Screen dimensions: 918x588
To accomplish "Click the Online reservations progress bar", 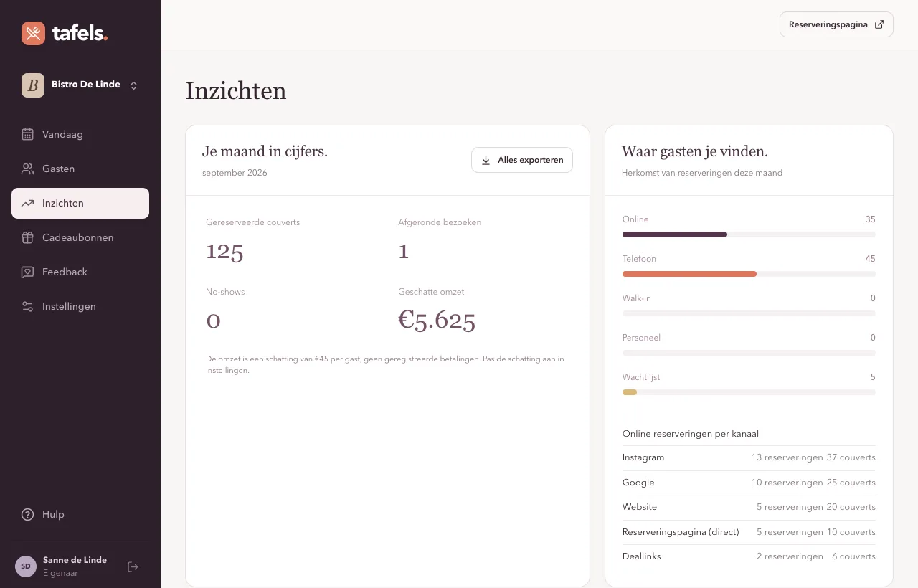I will (x=749, y=234).
